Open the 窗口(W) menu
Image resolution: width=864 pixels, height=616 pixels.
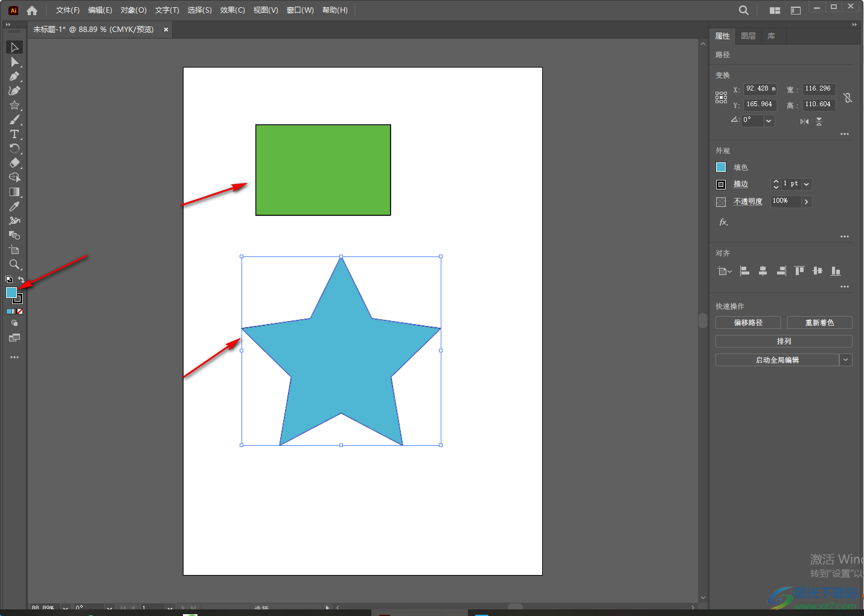click(300, 10)
